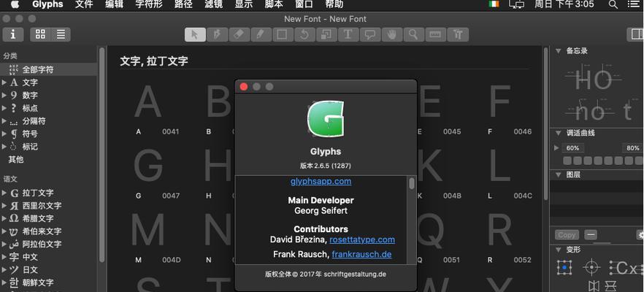Screen dimensions: 644x292
Task: Select the Text tool
Action: (x=348, y=34)
